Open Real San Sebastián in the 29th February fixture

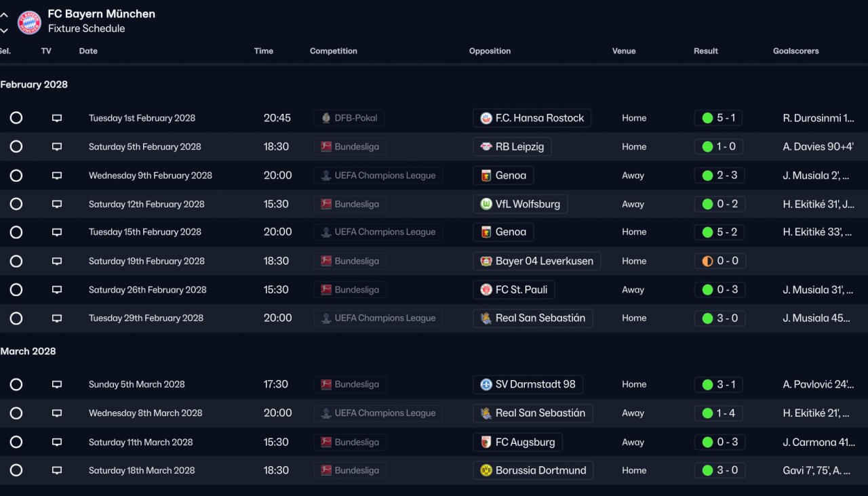(x=533, y=318)
